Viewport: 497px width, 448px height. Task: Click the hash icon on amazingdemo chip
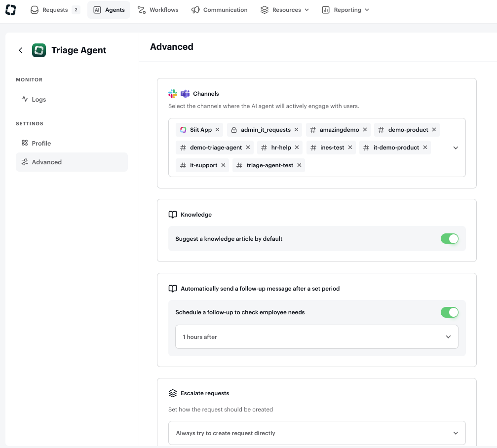point(313,130)
